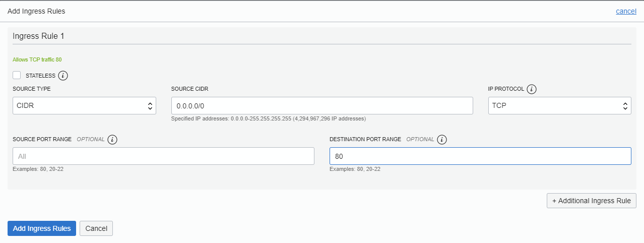Click the Source Port Range info icon

click(112, 140)
